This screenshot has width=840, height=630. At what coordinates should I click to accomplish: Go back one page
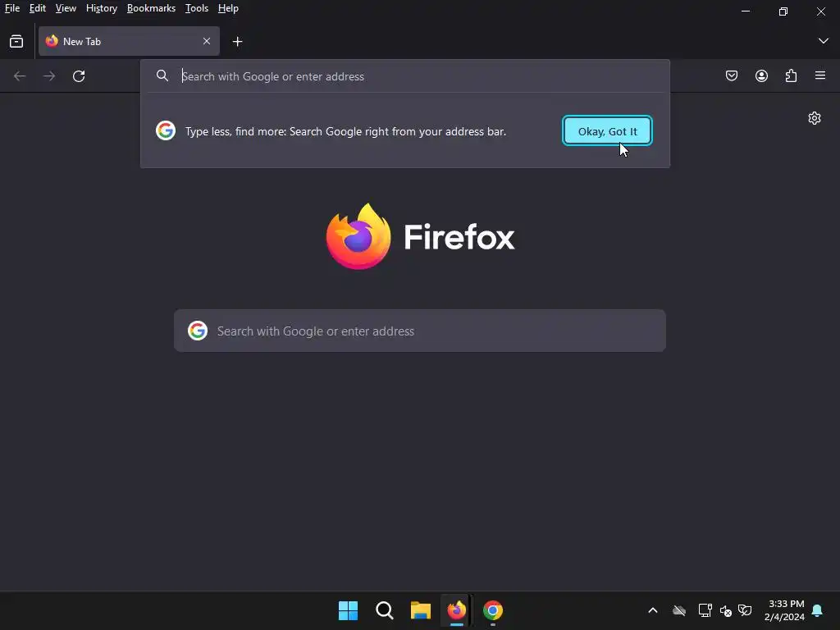pos(20,76)
